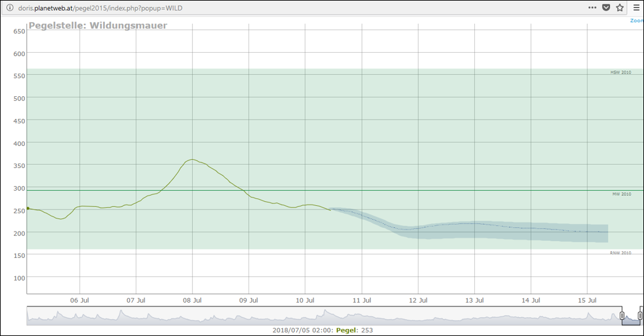Viewport: 644px width, 336px height.
Task: Click the 10 Jul x-axis date label
Action: click(x=305, y=301)
